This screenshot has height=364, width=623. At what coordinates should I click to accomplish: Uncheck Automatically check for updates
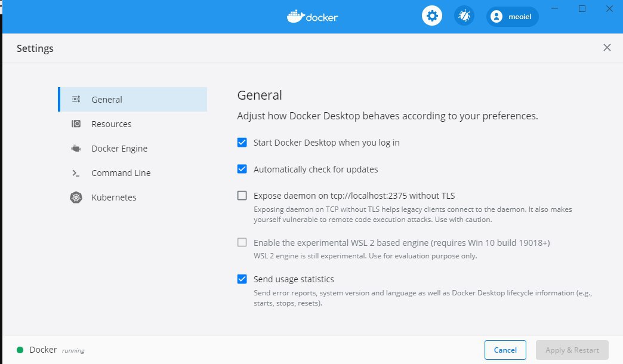click(242, 169)
